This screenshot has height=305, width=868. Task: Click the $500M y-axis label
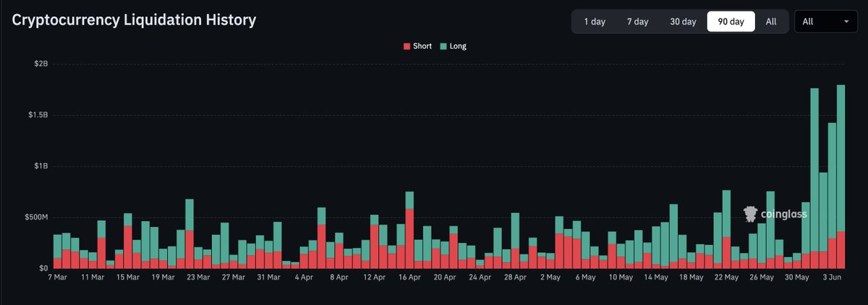(x=36, y=217)
